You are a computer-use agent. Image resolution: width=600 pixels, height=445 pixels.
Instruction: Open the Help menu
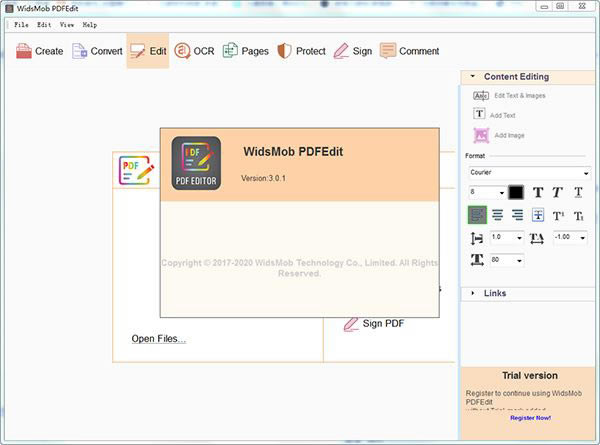90,24
